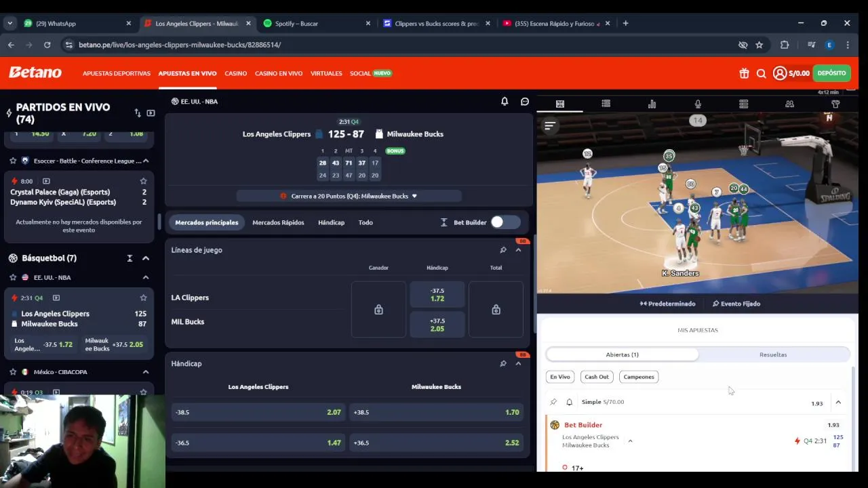Select sidebar Milwaukee Bucks +37.5 odds 2.05
Viewport: 868px width, 488px height.
(114, 344)
